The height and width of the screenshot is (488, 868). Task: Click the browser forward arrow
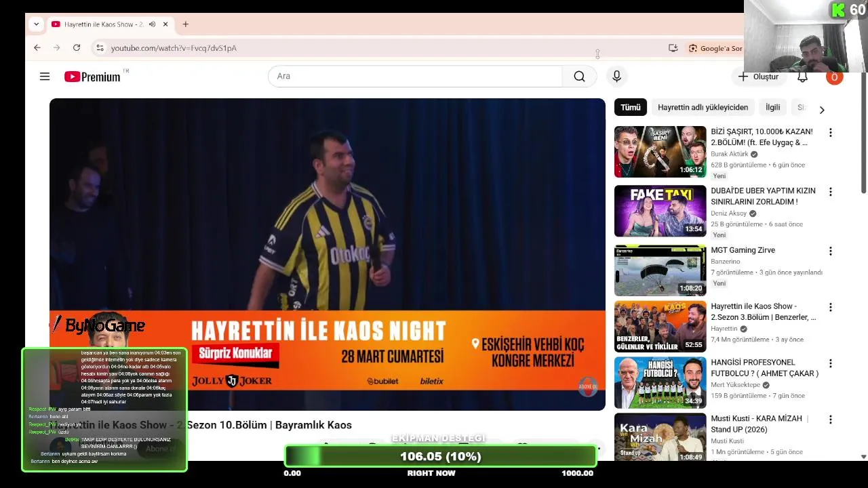pyautogui.click(x=57, y=48)
